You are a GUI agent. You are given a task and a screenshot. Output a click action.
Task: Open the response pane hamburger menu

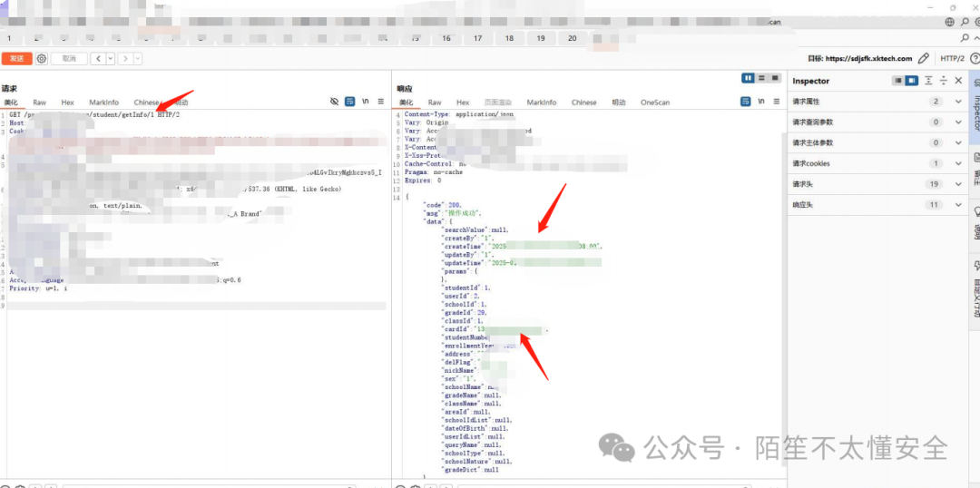click(776, 102)
